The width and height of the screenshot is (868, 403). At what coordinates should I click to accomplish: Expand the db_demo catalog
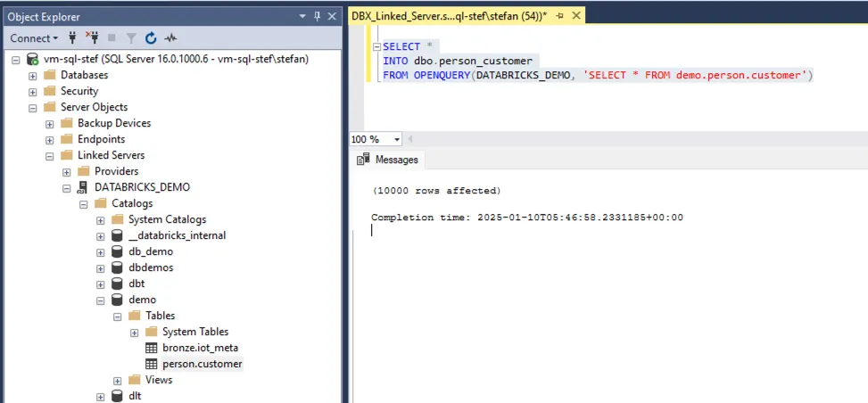(101, 251)
